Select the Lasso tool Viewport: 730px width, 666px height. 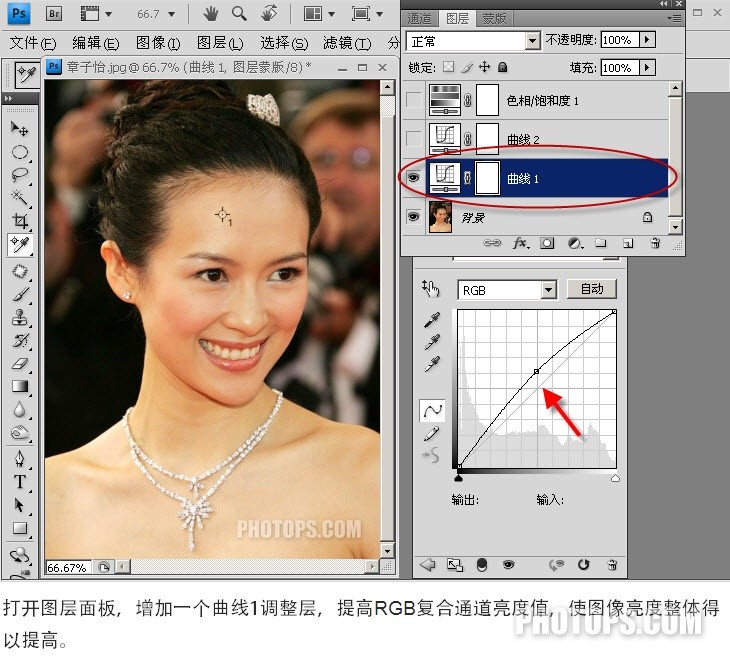tap(20, 175)
